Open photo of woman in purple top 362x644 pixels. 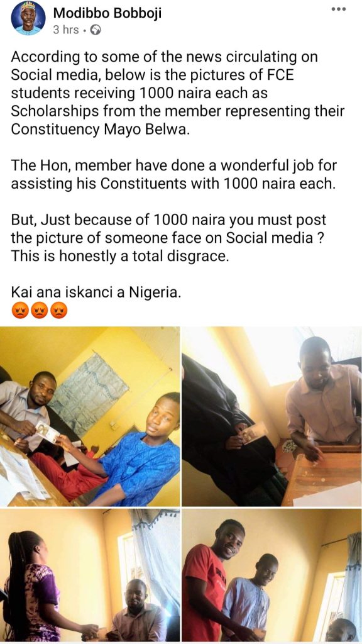point(90,575)
